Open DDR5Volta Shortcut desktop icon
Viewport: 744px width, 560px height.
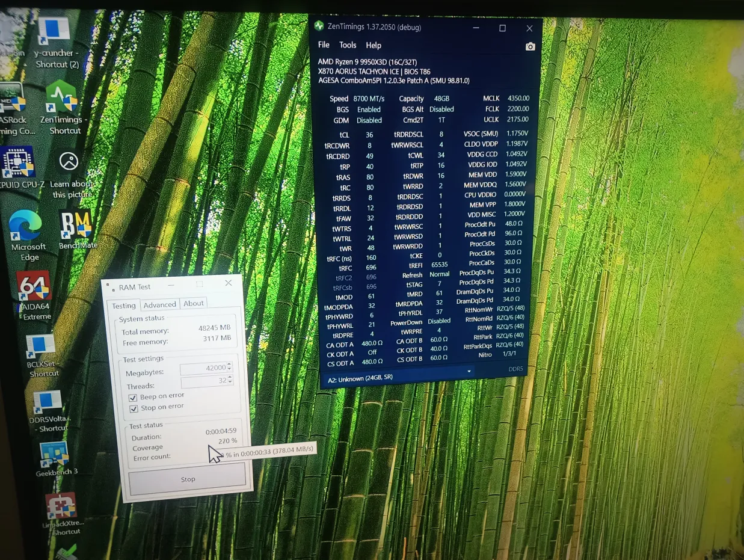click(x=50, y=411)
